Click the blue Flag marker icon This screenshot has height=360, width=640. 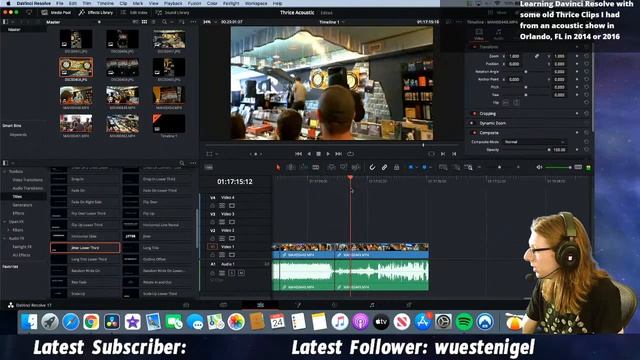coord(411,167)
